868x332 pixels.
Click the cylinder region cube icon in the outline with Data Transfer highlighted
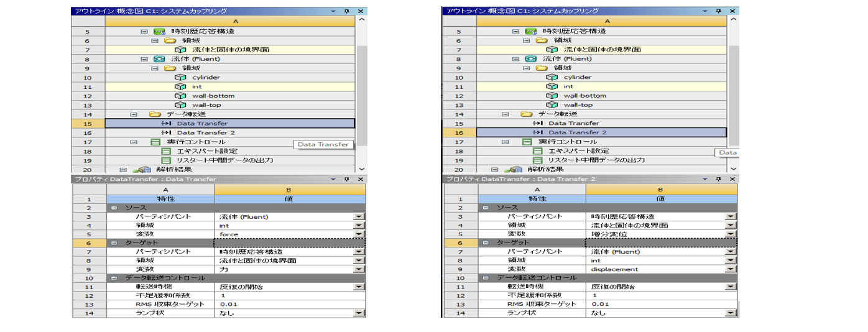click(x=180, y=78)
